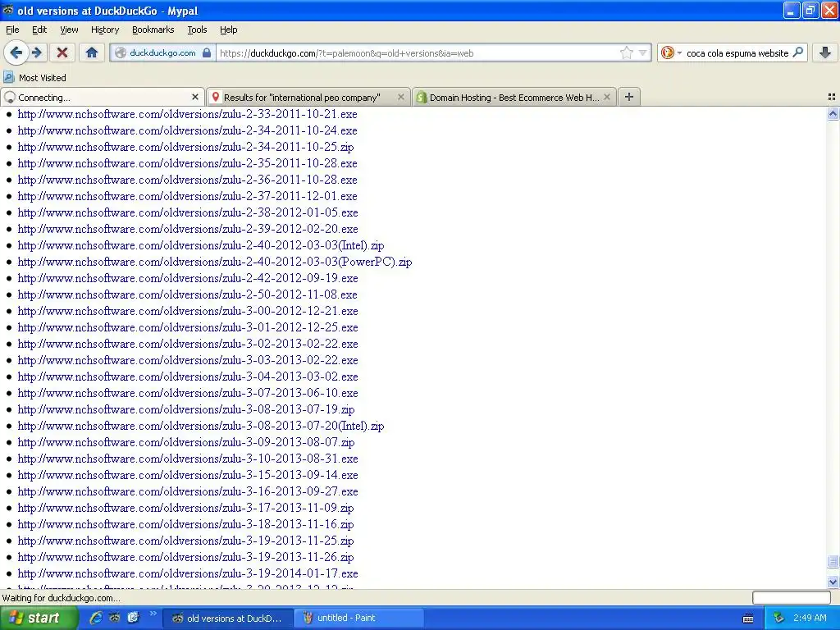Click the duckduckgo.com site identity label
This screenshot has width=840, height=630.
[x=162, y=52]
